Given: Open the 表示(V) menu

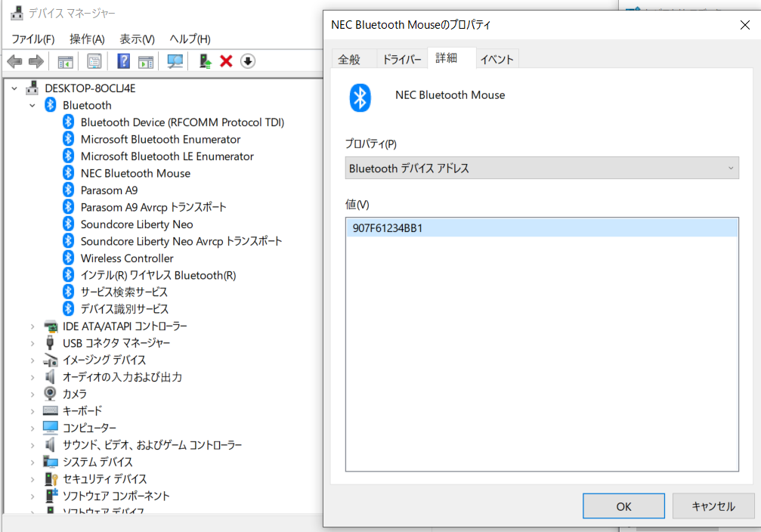Looking at the screenshot, I should coord(138,39).
